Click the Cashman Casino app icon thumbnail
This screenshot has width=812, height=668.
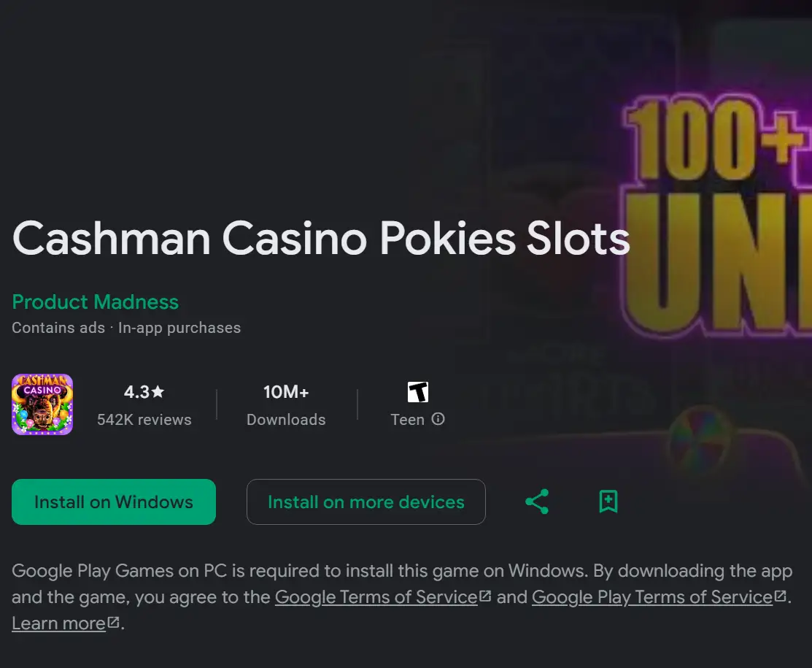pos(42,404)
